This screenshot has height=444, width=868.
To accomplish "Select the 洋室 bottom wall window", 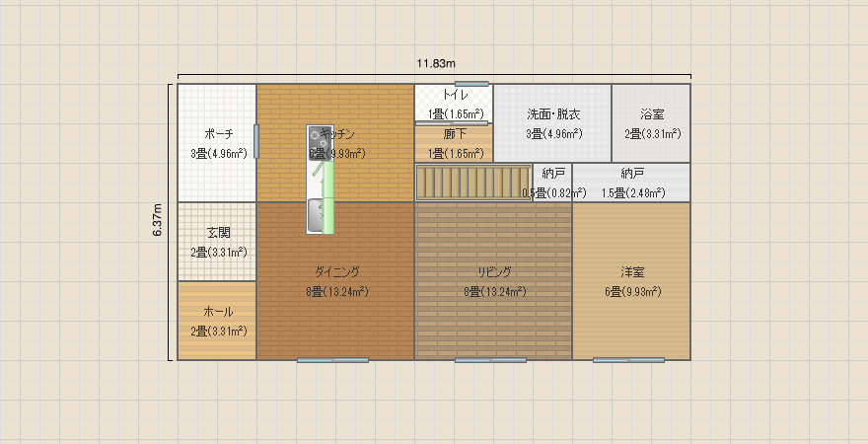I will [628, 360].
